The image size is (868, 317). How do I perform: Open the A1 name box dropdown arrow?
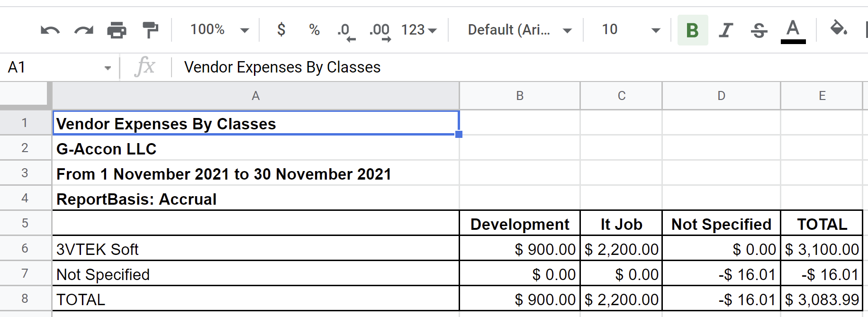pyautogui.click(x=108, y=68)
